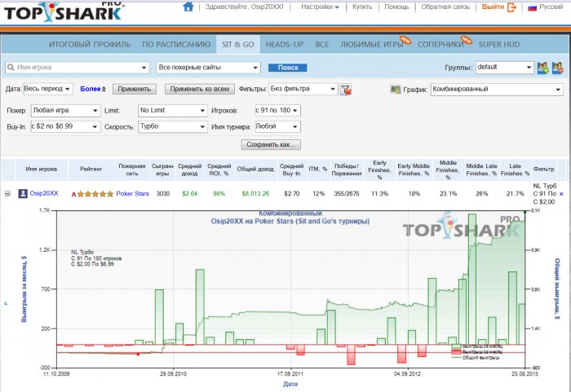Open the Скорость dropdown showing Турбо
The width and height of the screenshot is (571, 392).
click(173, 126)
